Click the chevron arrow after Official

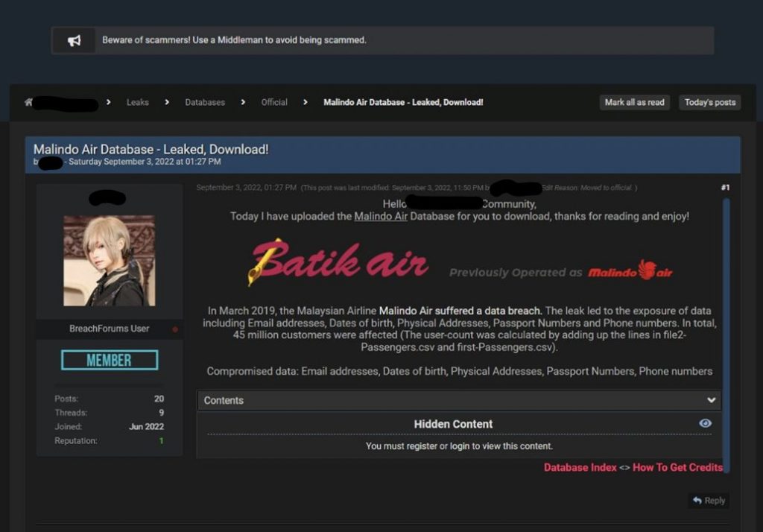[305, 102]
